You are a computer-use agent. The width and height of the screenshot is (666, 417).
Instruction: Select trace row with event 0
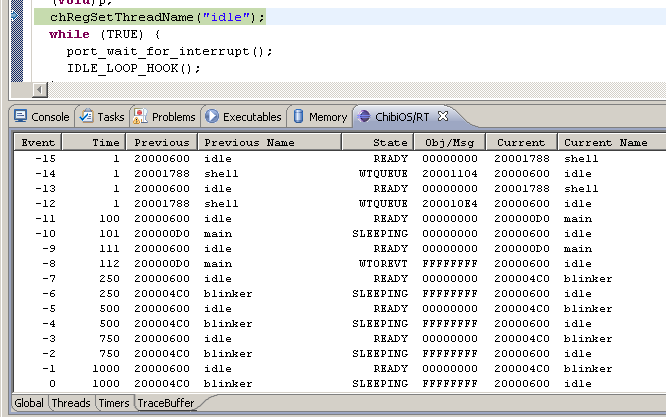click(x=340, y=383)
